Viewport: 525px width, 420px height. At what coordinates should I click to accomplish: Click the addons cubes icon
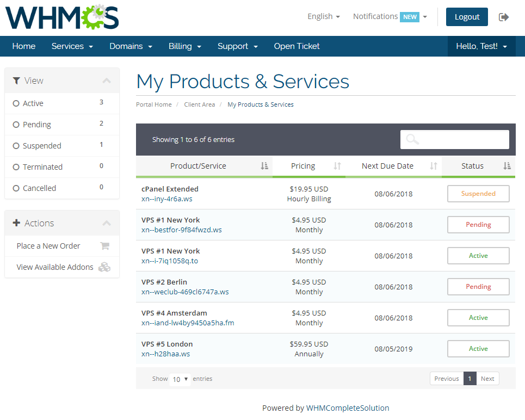(x=104, y=267)
